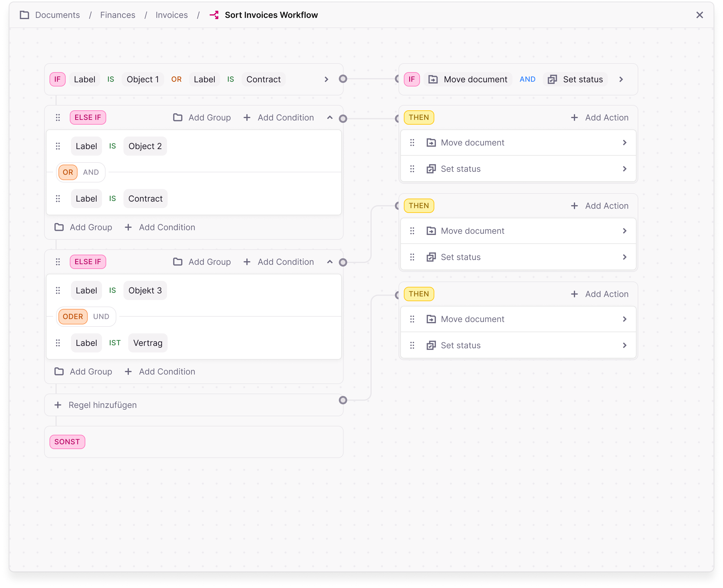
Task: Collapse the first ELSE IF rule chevron
Action: (330, 117)
